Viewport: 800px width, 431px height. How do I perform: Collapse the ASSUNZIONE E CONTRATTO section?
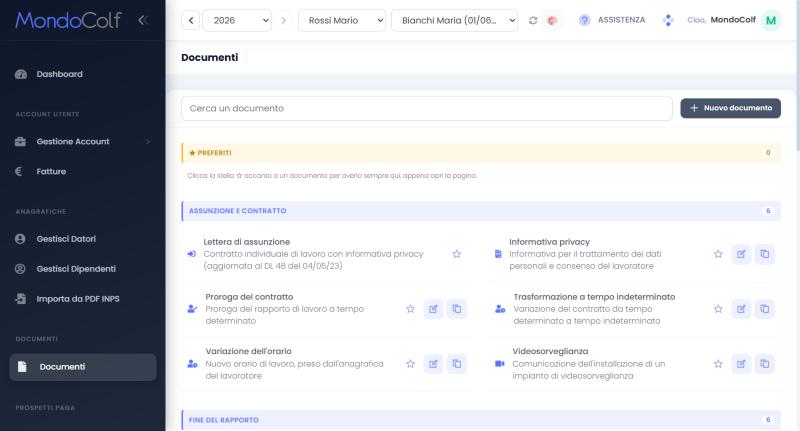coord(481,211)
